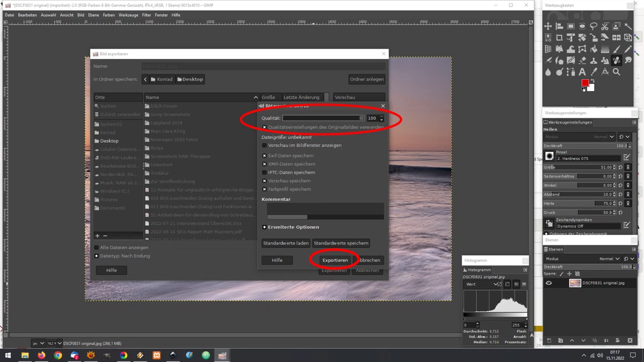The width and height of the screenshot is (644, 362).
Task: Pick the Bucket Fill tool
Action: [594, 49]
